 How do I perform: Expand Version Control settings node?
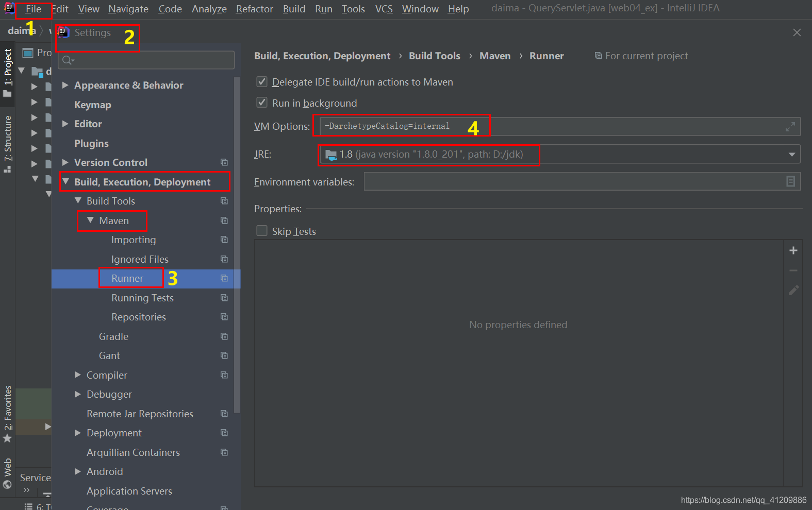(x=65, y=162)
